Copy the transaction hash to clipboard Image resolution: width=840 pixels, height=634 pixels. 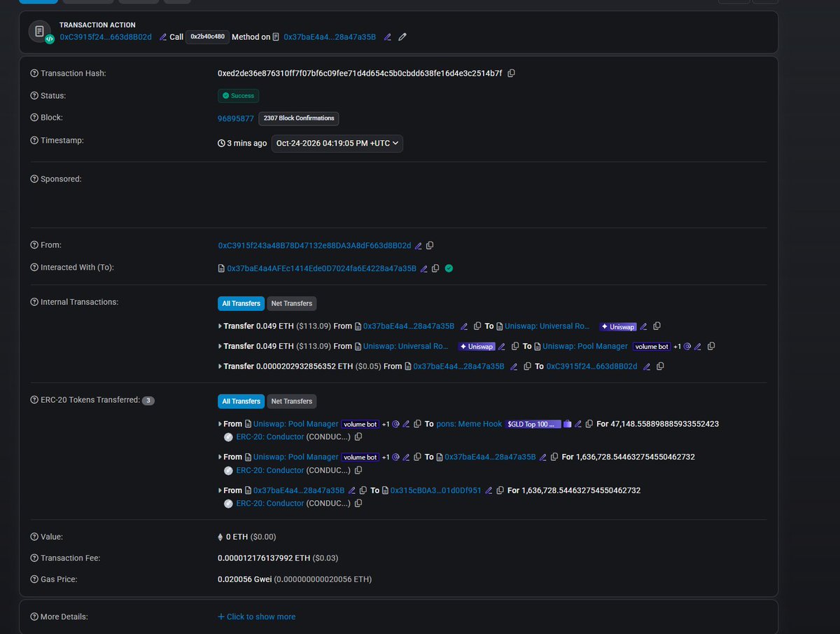512,74
